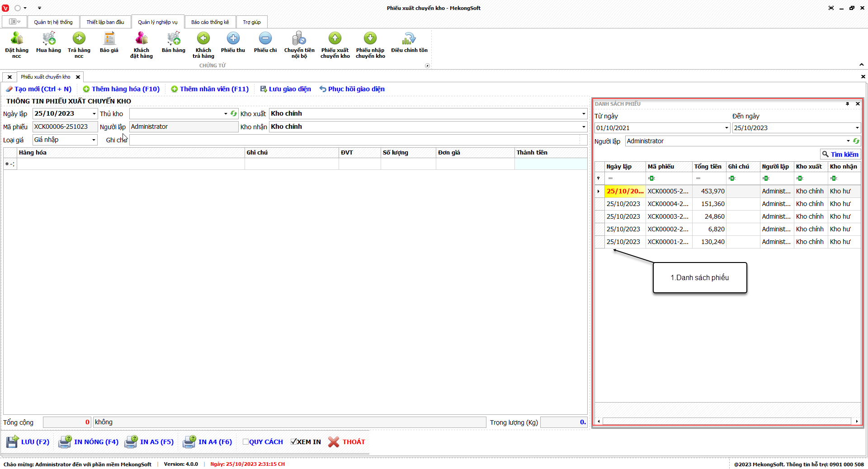Open the Báo giá ribbon icon
Screen dimensions: 868x469
point(109,39)
